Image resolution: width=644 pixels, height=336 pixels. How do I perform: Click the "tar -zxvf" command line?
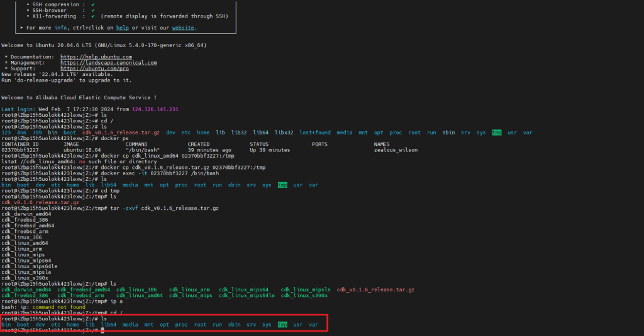[110, 208]
